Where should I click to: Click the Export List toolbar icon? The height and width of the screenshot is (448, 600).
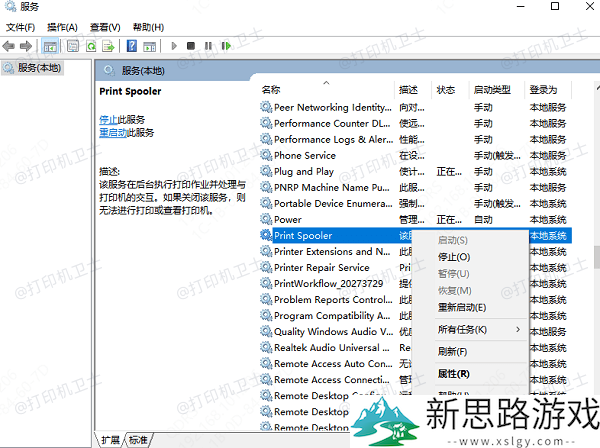point(109,46)
